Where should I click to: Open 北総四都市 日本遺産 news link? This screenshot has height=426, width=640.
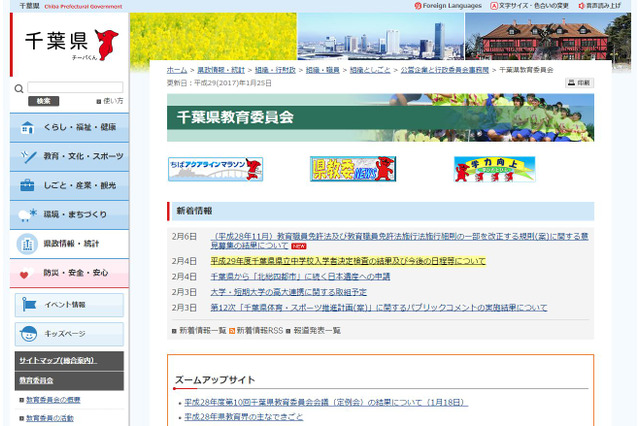(300, 277)
